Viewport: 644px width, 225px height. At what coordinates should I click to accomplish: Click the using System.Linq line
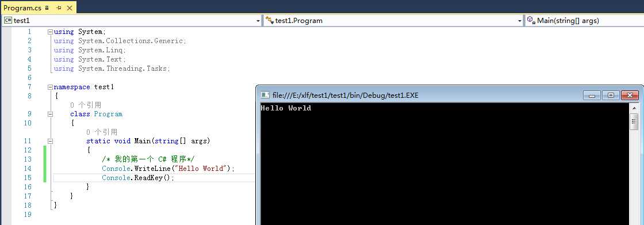(x=90, y=50)
